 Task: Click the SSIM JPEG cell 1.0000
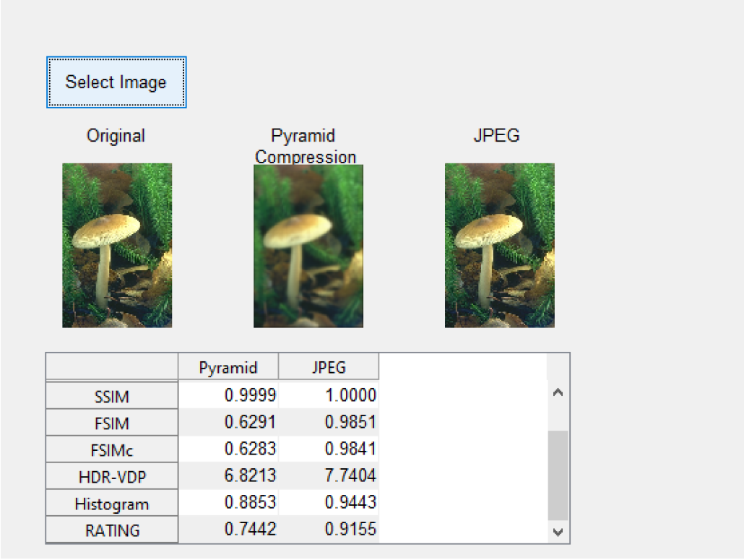click(x=329, y=395)
